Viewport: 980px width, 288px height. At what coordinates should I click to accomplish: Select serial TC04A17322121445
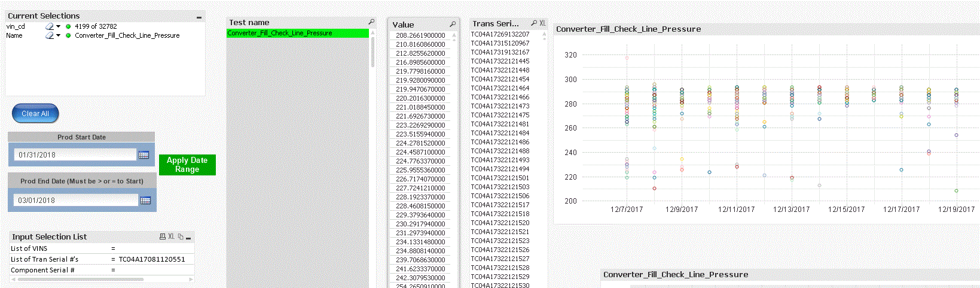pyautogui.click(x=500, y=61)
